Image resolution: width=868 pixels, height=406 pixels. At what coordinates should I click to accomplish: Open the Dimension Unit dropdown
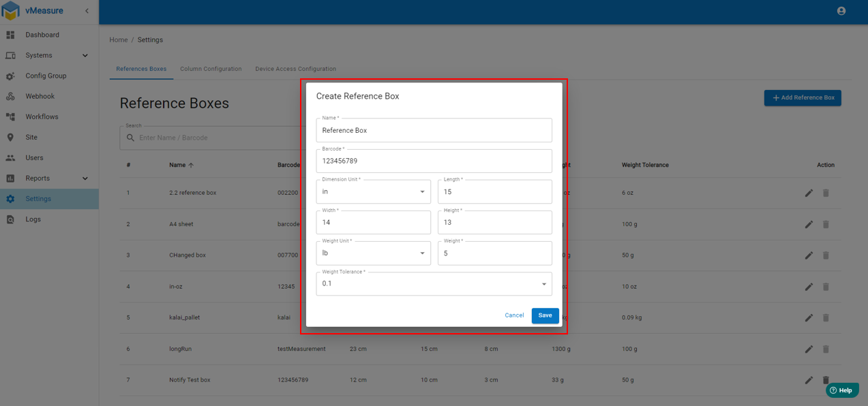[x=374, y=192]
